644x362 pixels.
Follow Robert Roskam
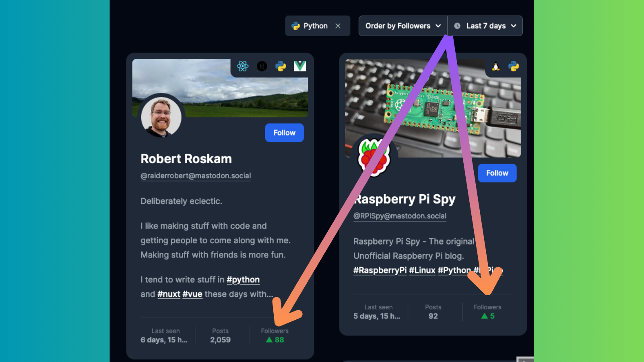point(284,133)
